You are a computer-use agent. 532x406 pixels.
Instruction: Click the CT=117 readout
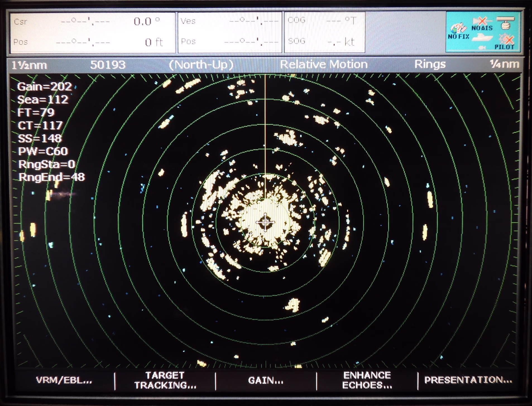pyautogui.click(x=40, y=125)
